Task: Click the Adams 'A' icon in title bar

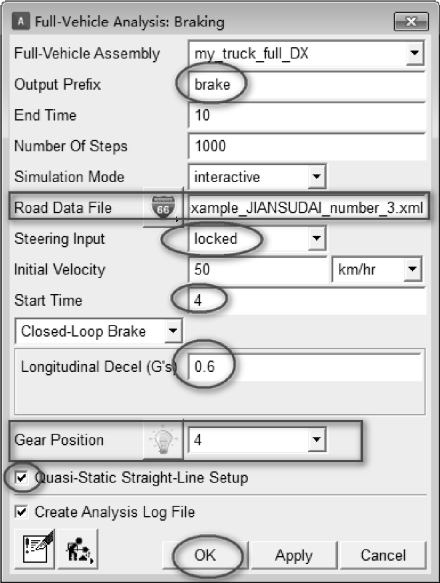Action: (21, 21)
